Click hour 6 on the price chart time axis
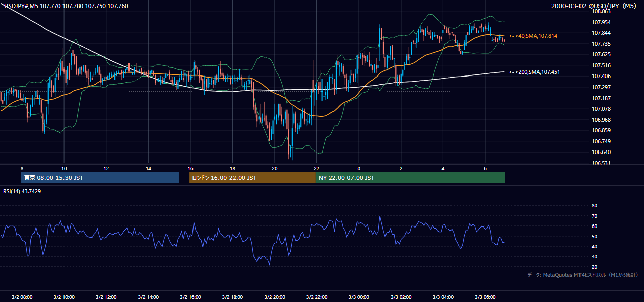Image resolution: width=644 pixels, height=302 pixels. click(x=485, y=168)
